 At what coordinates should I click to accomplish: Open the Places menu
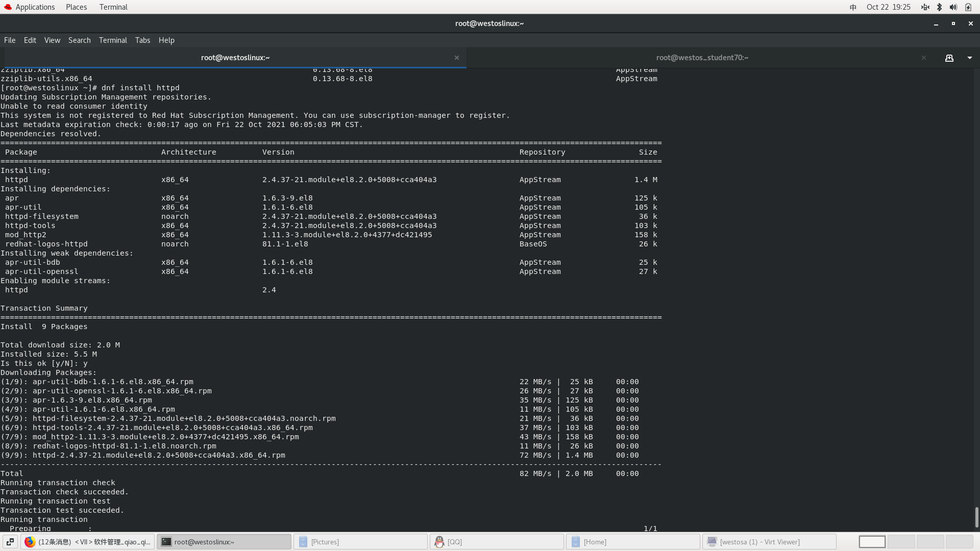pyautogui.click(x=77, y=7)
